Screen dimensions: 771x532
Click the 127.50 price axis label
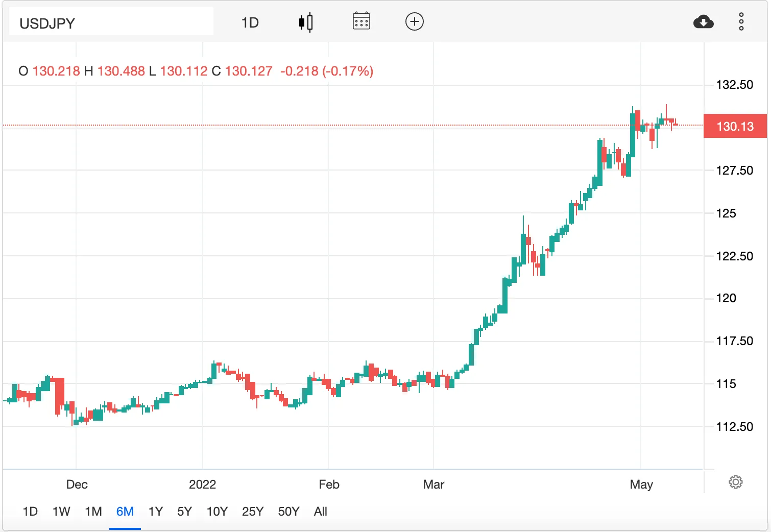pyautogui.click(x=734, y=171)
